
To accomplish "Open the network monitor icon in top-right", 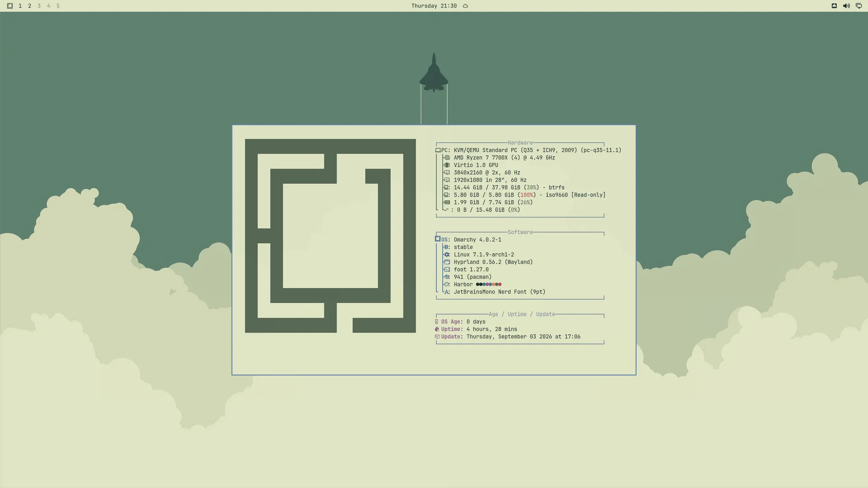I will tap(859, 6).
